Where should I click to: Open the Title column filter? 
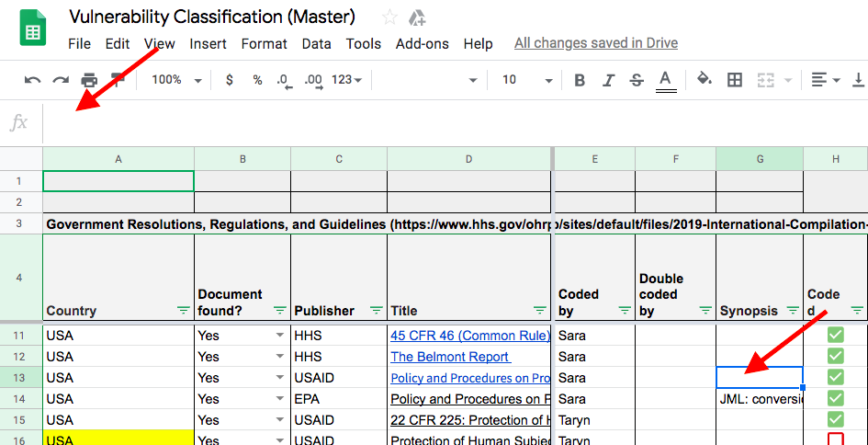click(540, 311)
